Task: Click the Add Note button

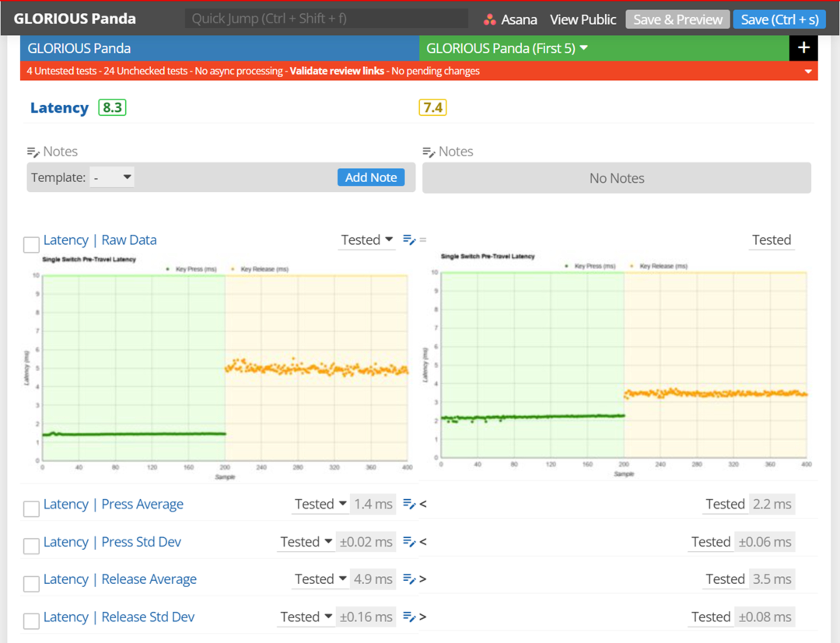Action: pyautogui.click(x=371, y=177)
